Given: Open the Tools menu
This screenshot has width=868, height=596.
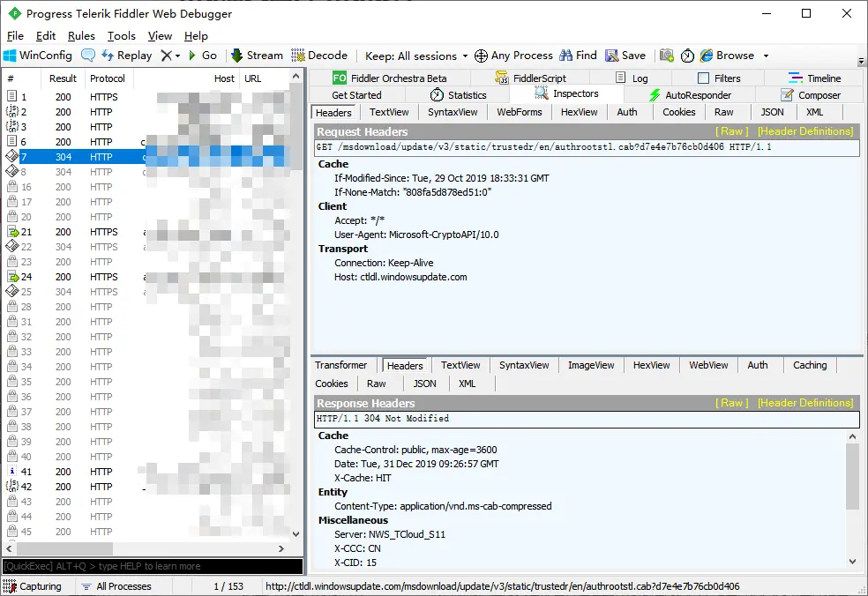Looking at the screenshot, I should tap(121, 36).
